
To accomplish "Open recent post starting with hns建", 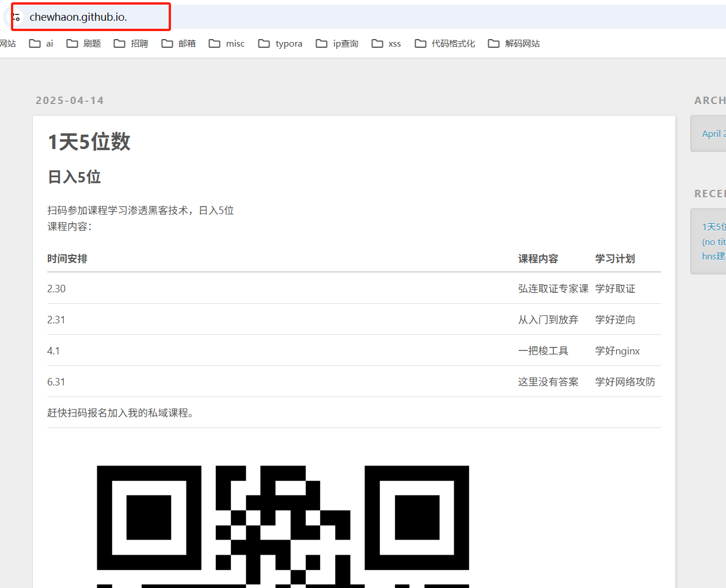I will [714, 256].
